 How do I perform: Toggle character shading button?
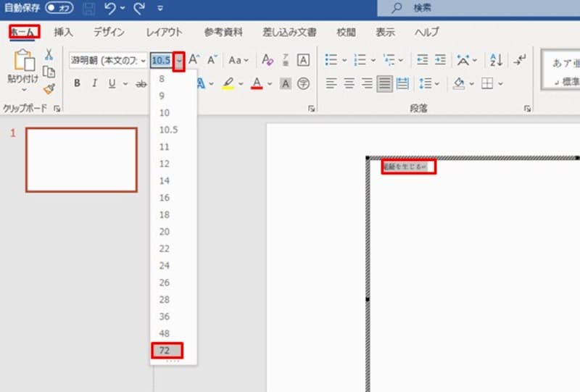click(285, 84)
